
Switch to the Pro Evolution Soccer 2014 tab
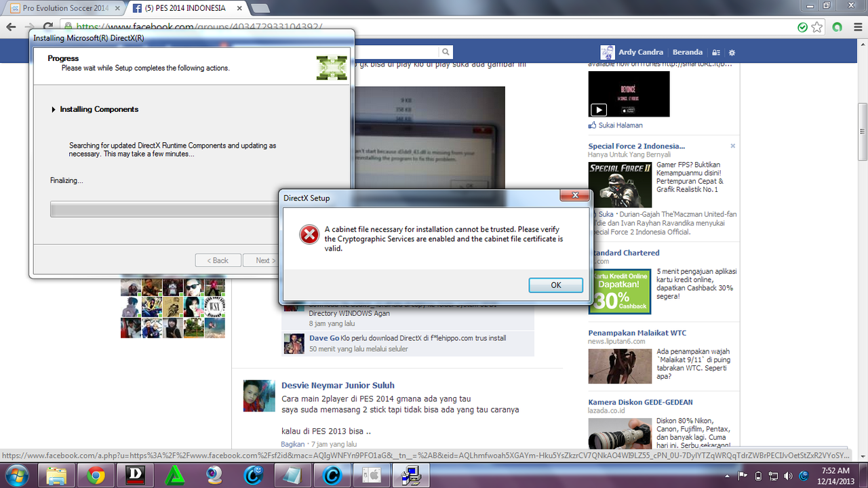coord(64,9)
